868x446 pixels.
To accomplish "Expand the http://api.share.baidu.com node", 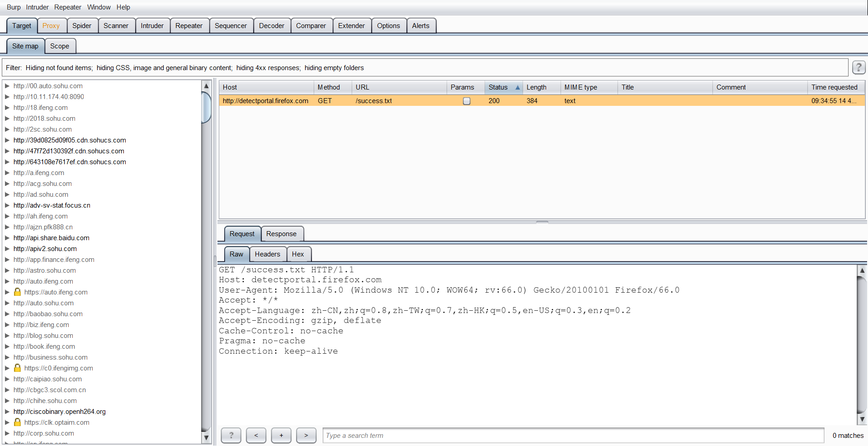I will (x=7, y=238).
